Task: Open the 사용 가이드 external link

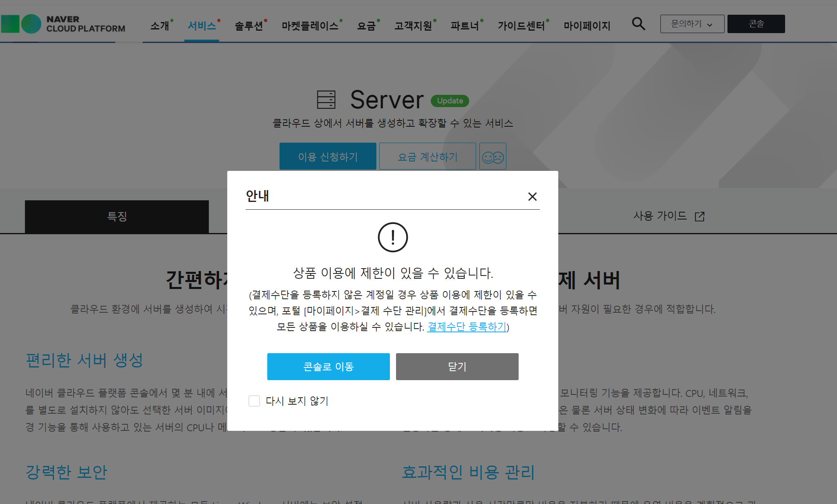Action: 669,216
